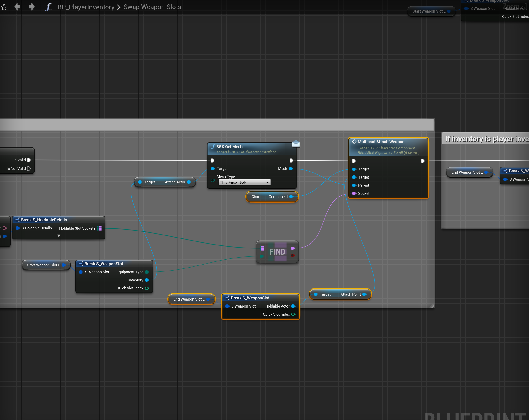
Task: Click the Equipment Type output pin
Action: [x=147, y=272]
